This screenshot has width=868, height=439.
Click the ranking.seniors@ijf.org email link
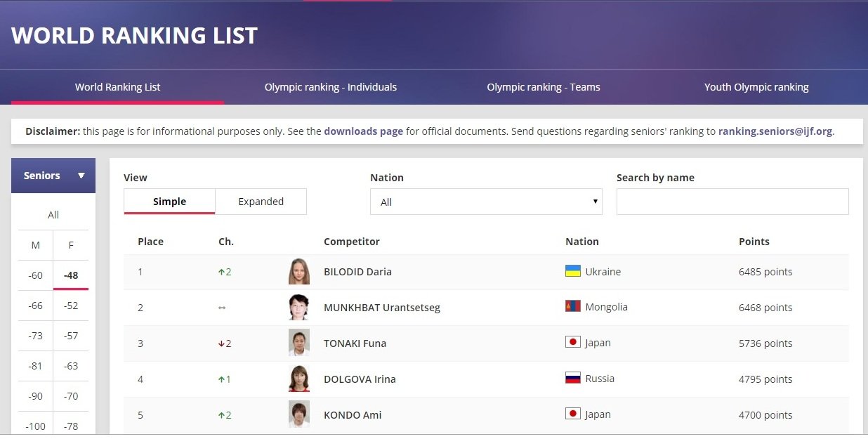(x=775, y=131)
